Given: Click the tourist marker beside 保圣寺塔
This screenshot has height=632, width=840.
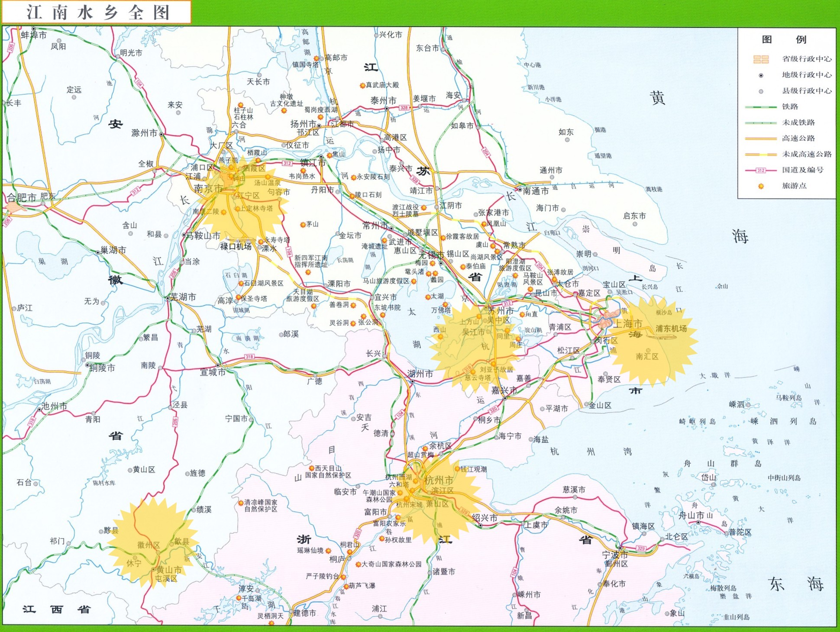Looking at the screenshot, I should (238, 298).
